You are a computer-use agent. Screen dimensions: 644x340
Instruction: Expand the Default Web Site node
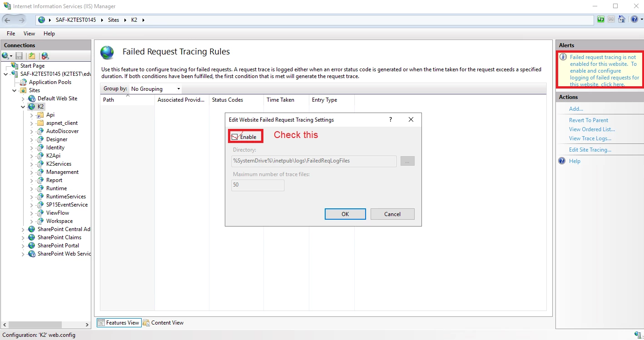pos(23,99)
